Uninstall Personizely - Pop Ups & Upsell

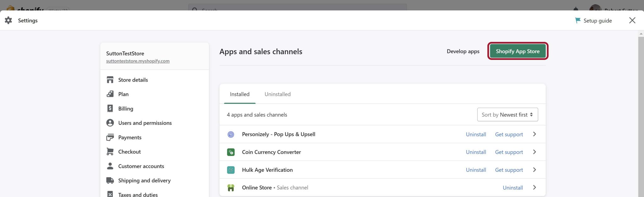(476, 134)
